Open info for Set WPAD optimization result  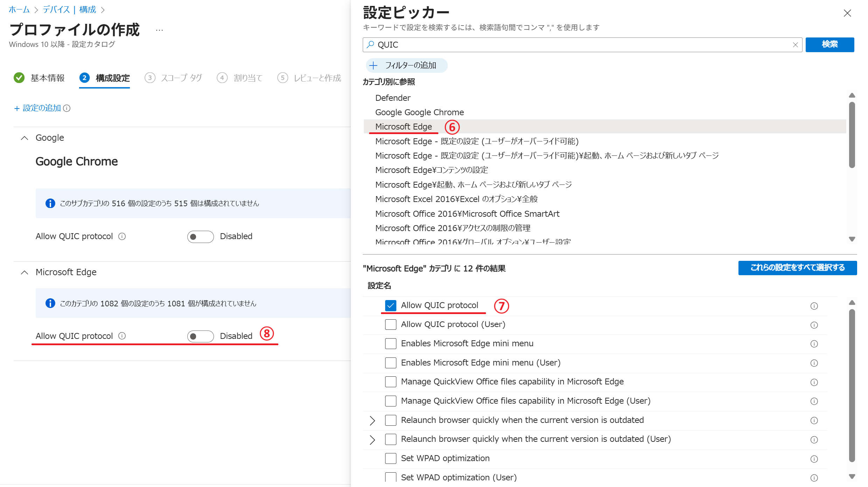click(814, 459)
